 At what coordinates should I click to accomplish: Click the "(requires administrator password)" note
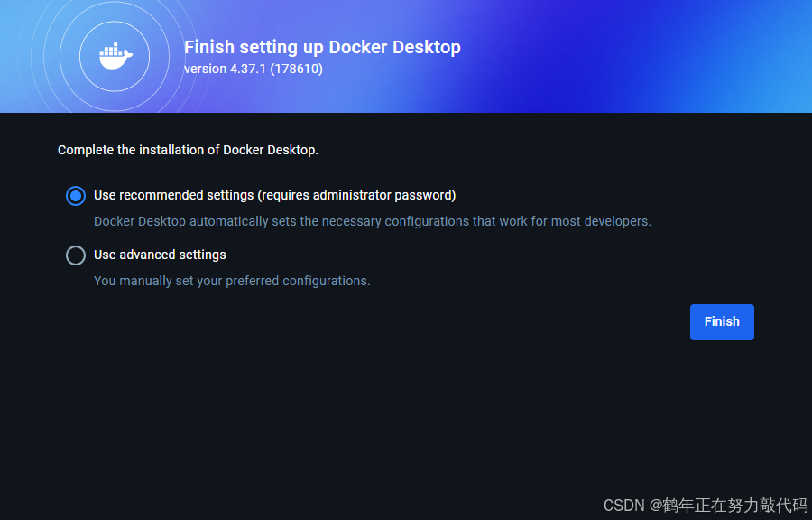pos(356,195)
